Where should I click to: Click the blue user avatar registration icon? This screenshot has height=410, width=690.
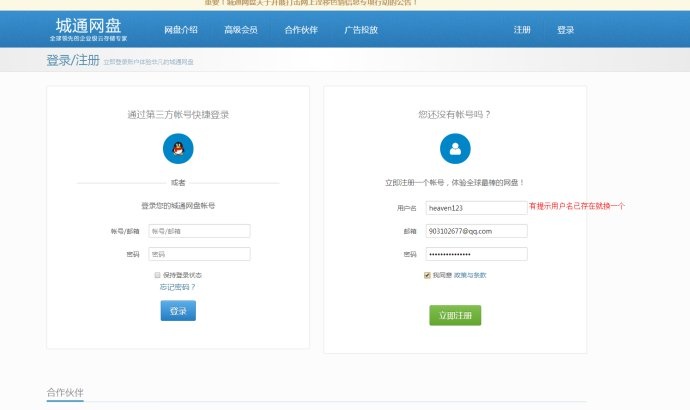pos(455,149)
